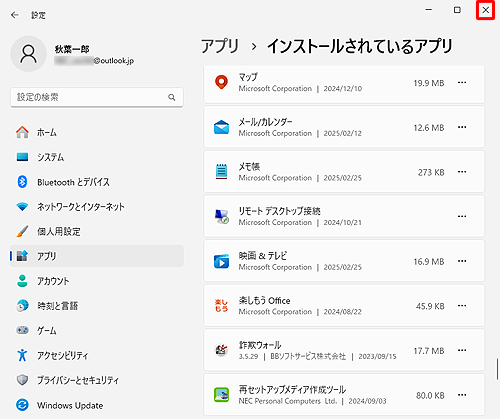The image size is (500, 419).
Task: Open 時刻と言語 category
Action: tap(97, 306)
